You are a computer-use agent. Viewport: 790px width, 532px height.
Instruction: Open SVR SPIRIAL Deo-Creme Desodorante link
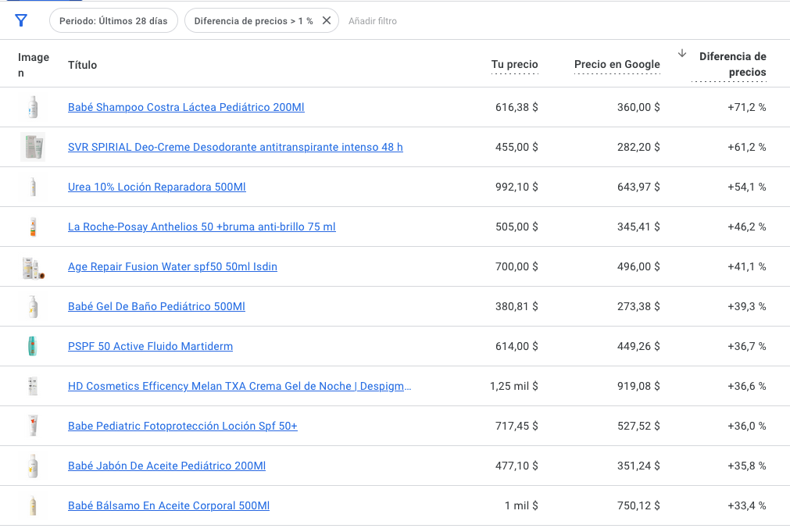pyautogui.click(x=235, y=147)
